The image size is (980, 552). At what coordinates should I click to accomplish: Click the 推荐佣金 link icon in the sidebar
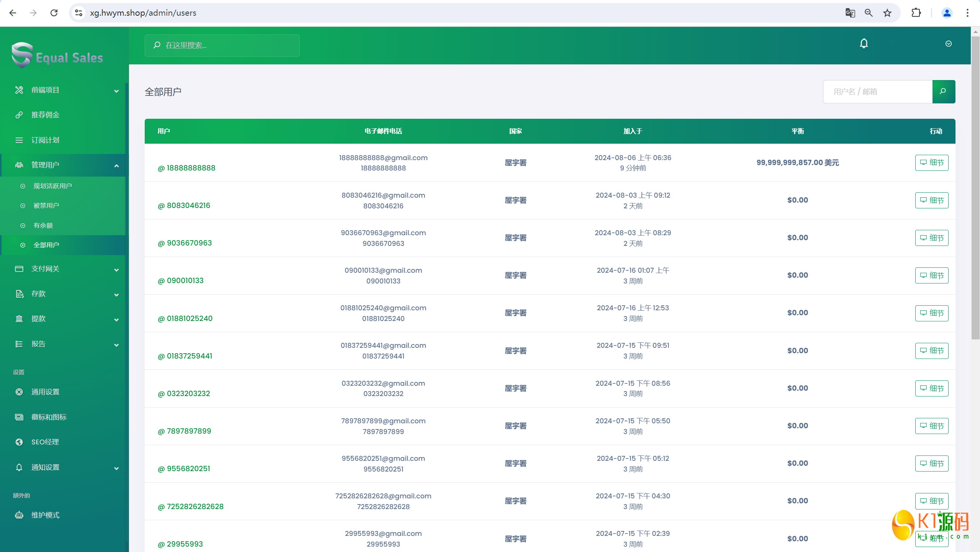point(19,115)
